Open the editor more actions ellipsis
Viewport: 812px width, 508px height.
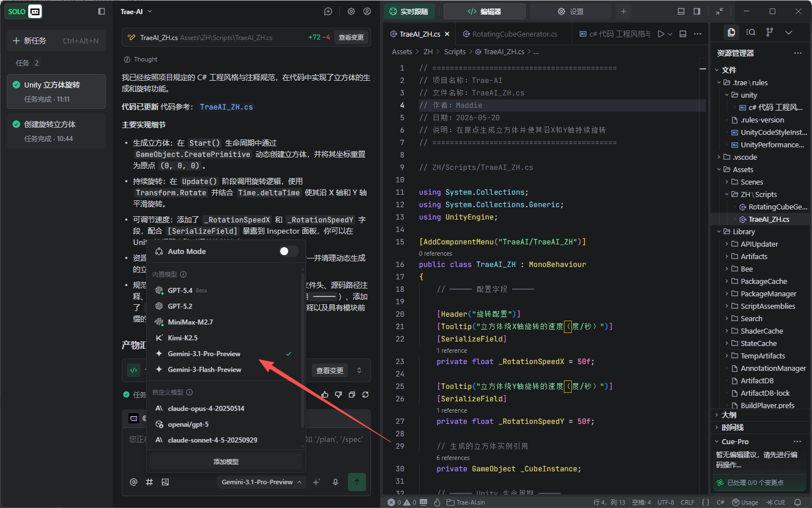click(698, 34)
